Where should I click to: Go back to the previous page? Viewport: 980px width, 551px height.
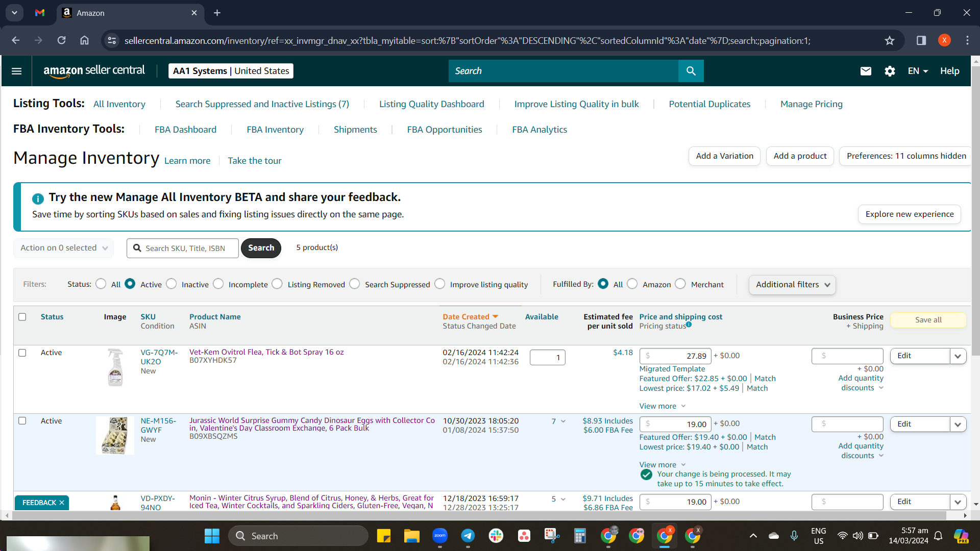point(16,40)
